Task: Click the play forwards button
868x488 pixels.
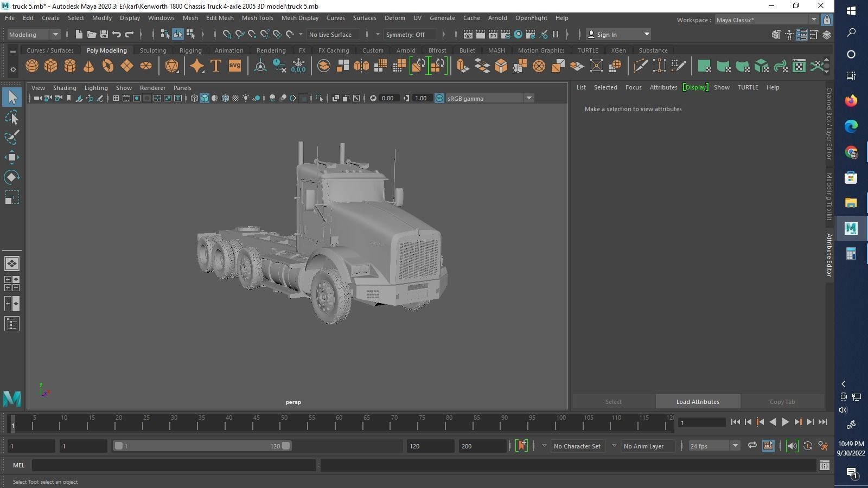Action: (x=785, y=422)
